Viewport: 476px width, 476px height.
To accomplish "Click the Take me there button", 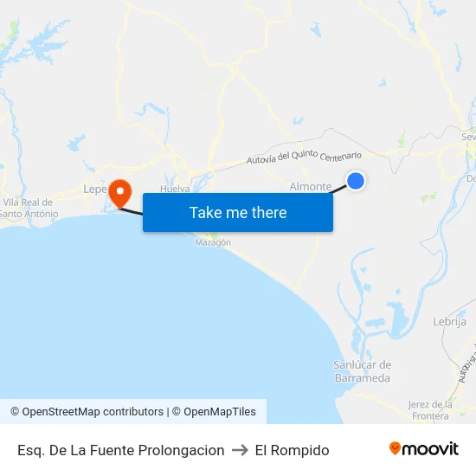I will point(238,213).
